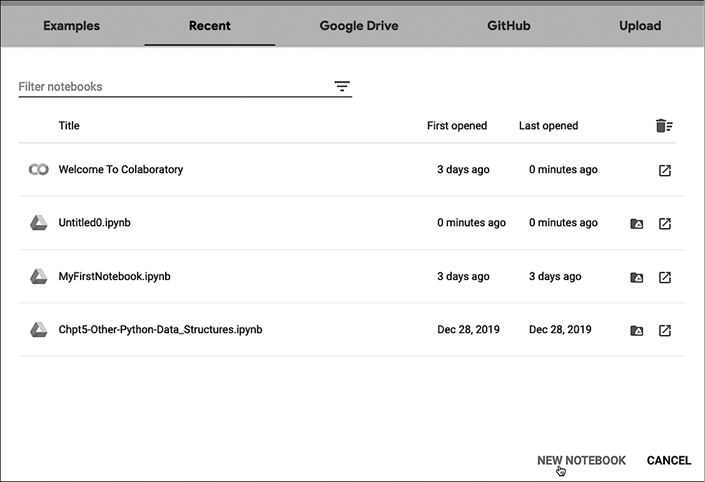Open the filter options icon
This screenshot has height=482, width=705.
pyautogui.click(x=342, y=87)
